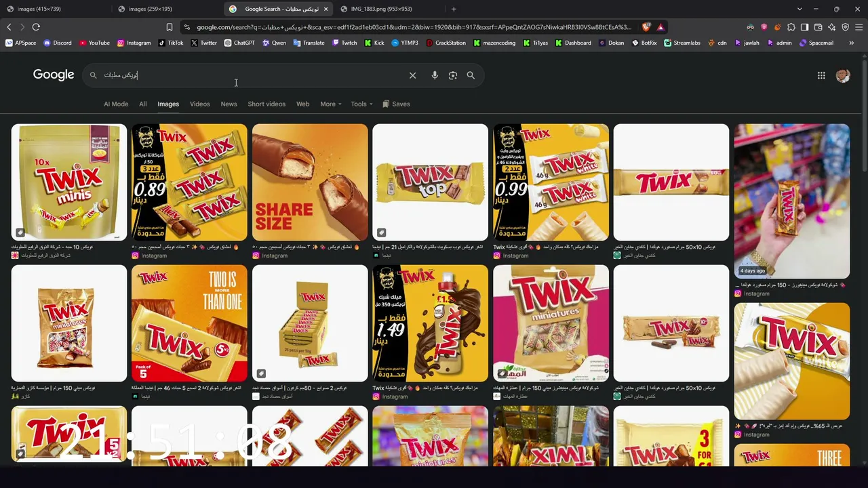The height and width of the screenshot is (488, 868).
Task: Expand the Tools dropdown
Action: (361, 104)
